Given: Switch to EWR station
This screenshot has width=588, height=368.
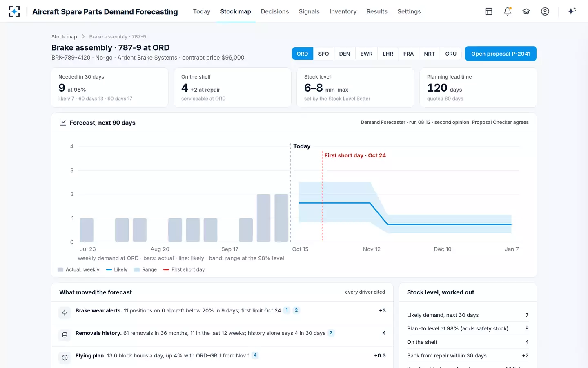Looking at the screenshot, I should [366, 54].
